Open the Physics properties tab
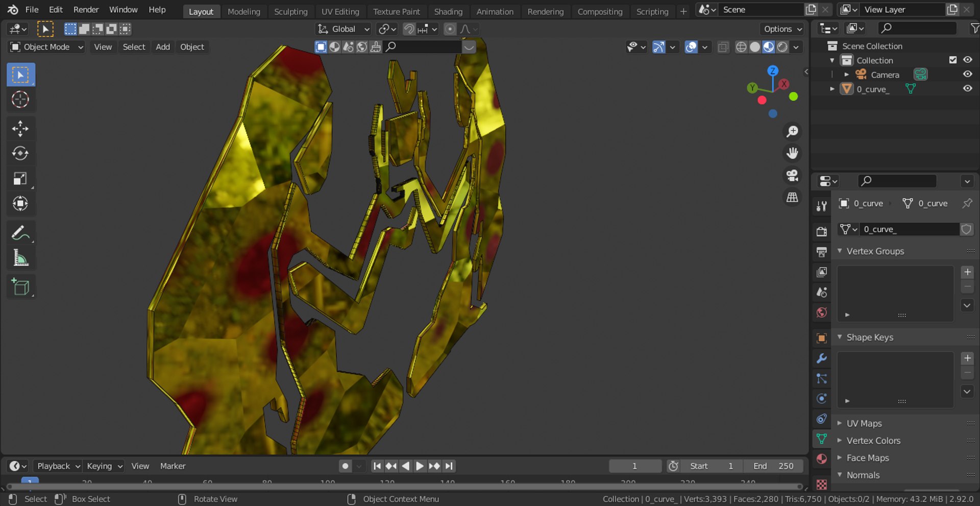 coord(821,398)
